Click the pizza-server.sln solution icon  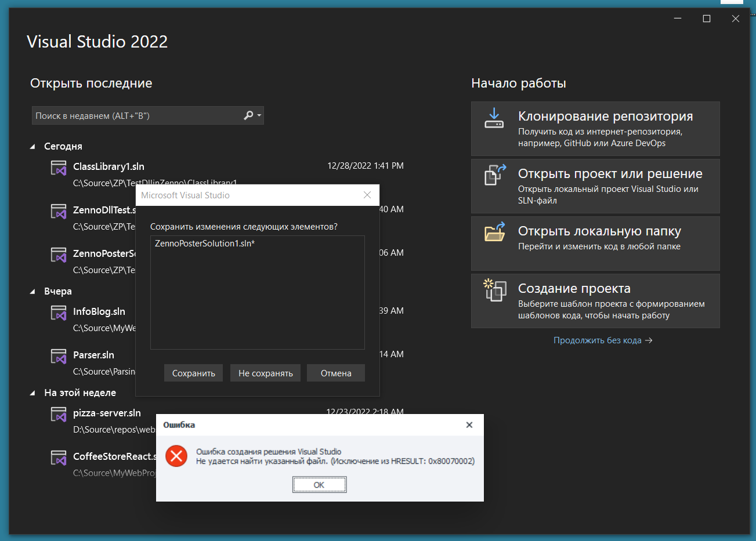coord(59,414)
